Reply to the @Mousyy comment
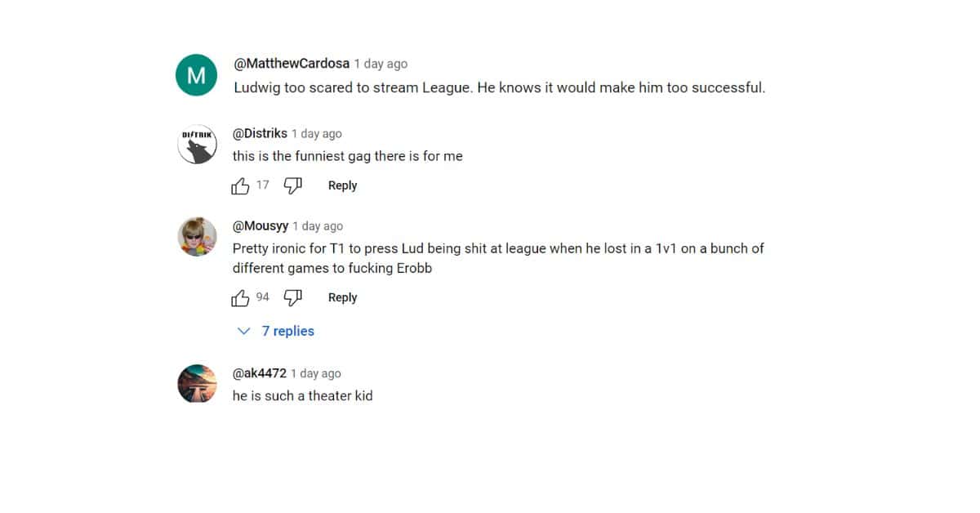Viewport: 980px width, 513px height. [342, 297]
